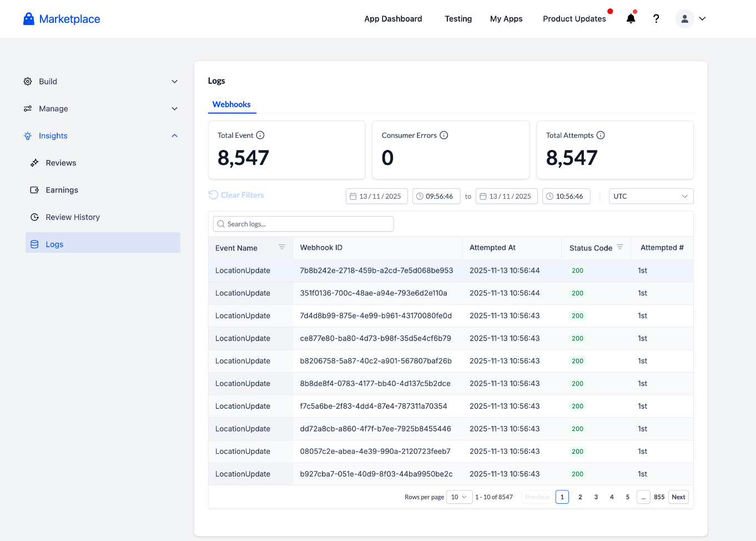Open the help question mark icon
The image size is (756, 541).
click(656, 19)
